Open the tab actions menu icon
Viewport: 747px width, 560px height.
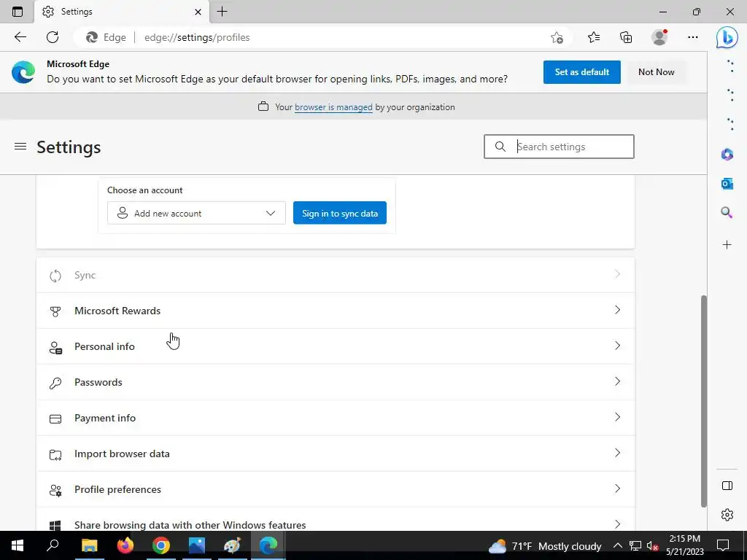point(18,12)
